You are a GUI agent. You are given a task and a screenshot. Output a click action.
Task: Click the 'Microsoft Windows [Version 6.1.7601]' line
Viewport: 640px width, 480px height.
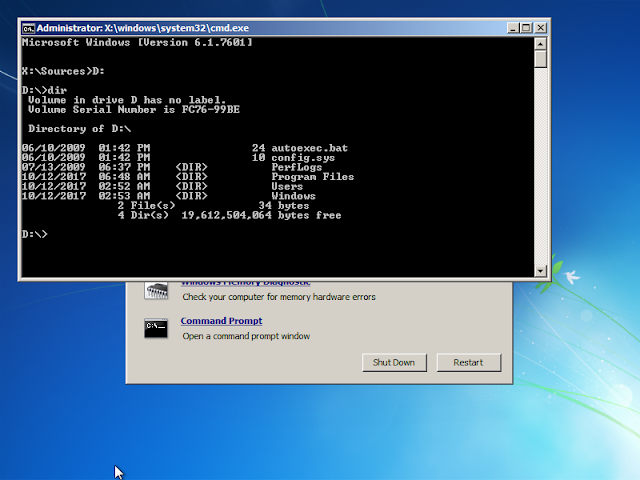coord(137,42)
